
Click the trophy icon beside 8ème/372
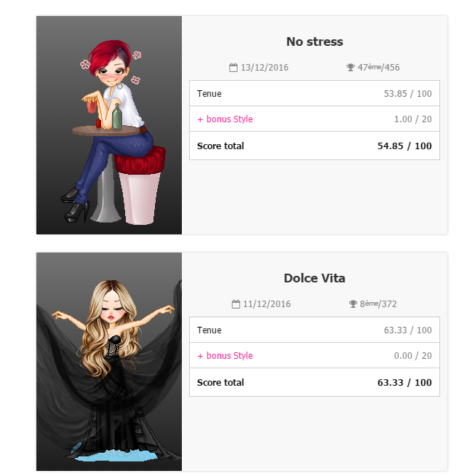coord(353,304)
